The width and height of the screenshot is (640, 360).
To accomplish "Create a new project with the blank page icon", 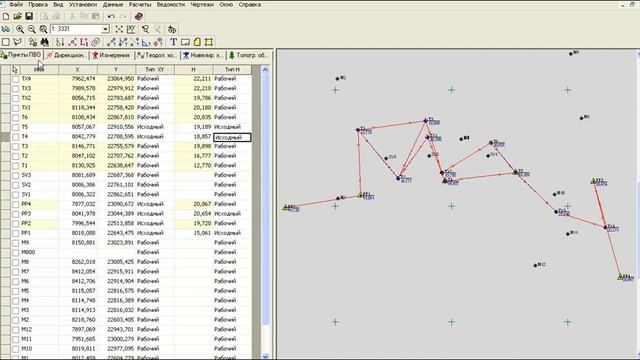I will tap(6, 16).
